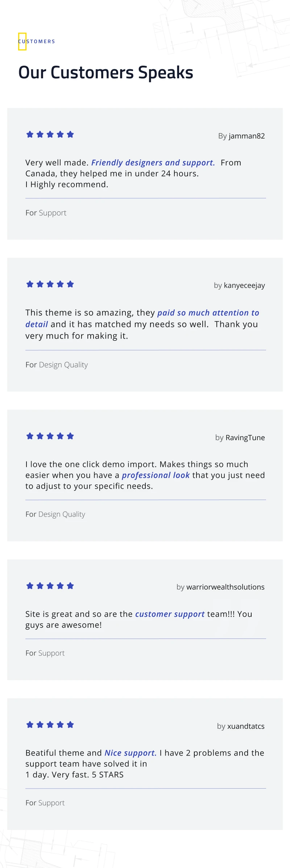The image size is (290, 868).
Task: Click the second star in warriorwealthsolutions' review
Action: pos(40,586)
